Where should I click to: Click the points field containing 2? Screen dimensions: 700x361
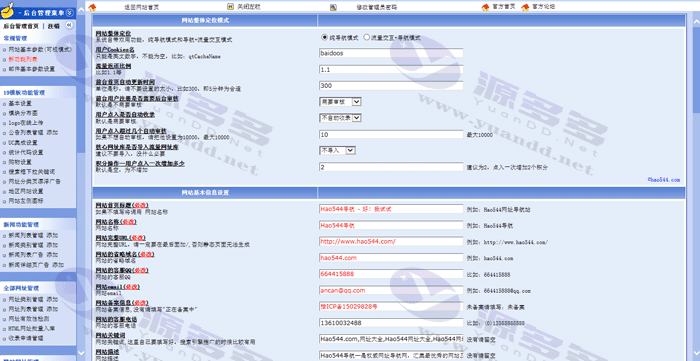point(391,167)
